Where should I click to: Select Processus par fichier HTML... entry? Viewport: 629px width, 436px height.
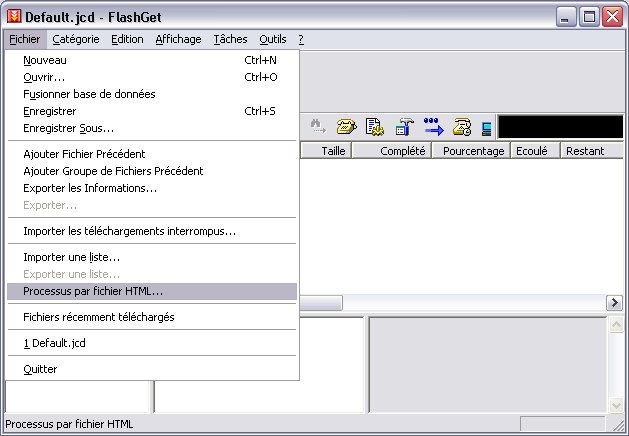pyautogui.click(x=152, y=291)
